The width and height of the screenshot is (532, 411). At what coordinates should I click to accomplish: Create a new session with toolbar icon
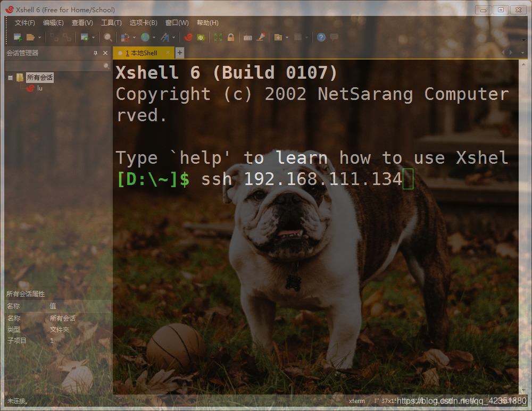18,37
